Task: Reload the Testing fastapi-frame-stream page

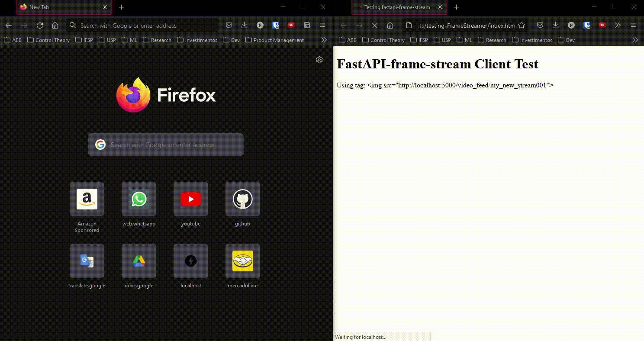Action: tap(375, 25)
